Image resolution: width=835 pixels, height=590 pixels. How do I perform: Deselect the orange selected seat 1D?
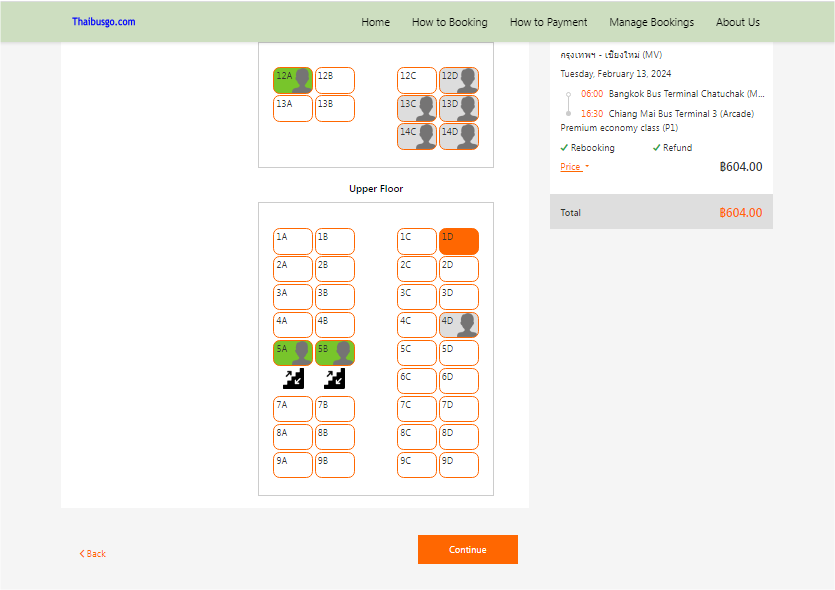pyautogui.click(x=459, y=241)
